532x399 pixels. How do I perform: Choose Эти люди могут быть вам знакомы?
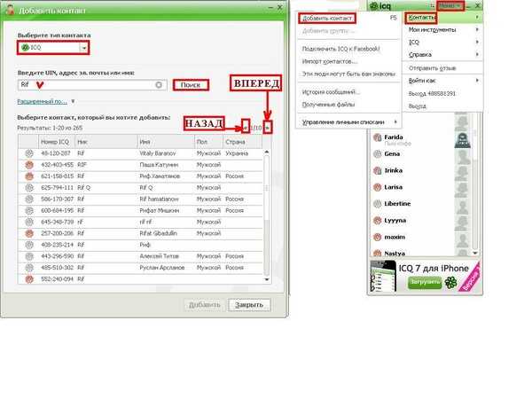[348, 74]
